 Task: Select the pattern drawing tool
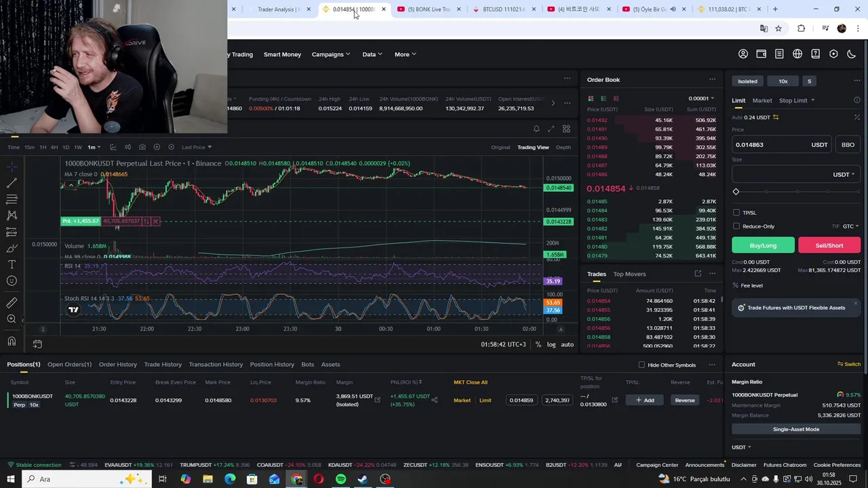coord(12,216)
